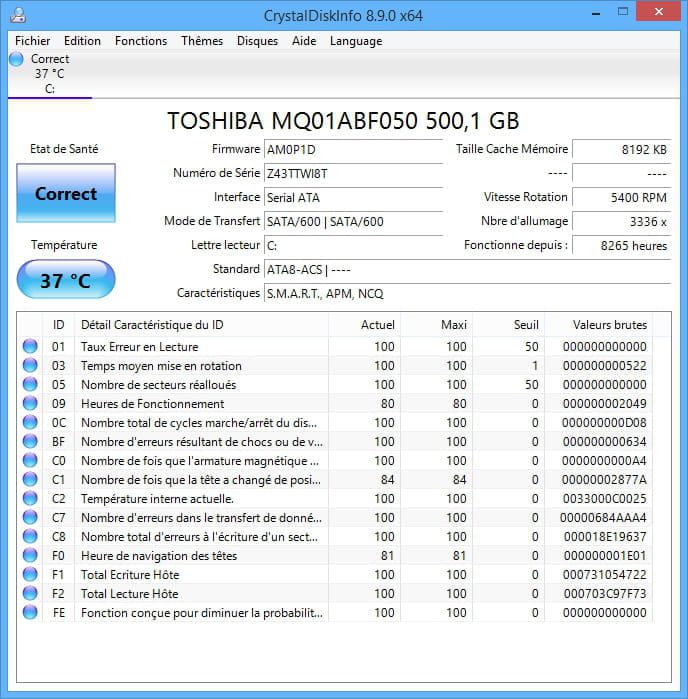Click the 37 °C temperature button
Image resolution: width=688 pixels, height=699 pixels.
coord(66,280)
